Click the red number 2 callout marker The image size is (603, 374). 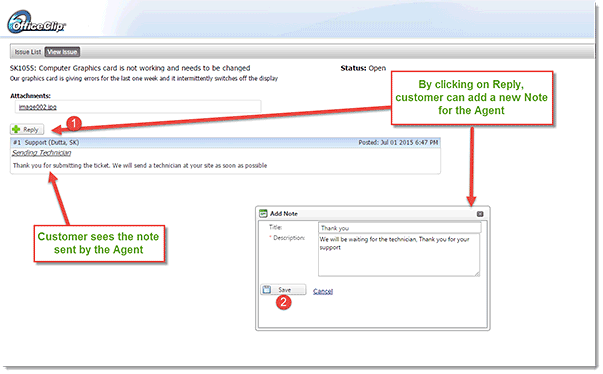coord(283,302)
